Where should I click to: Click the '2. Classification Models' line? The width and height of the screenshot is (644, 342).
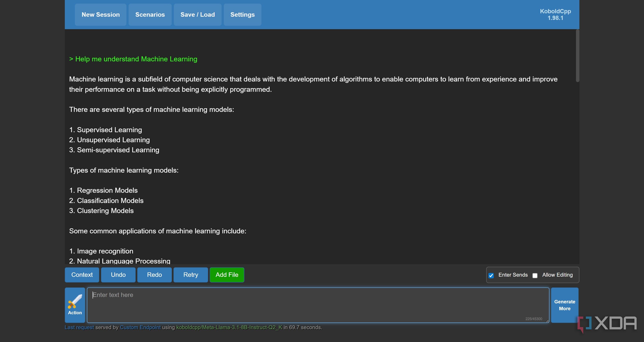(106, 201)
